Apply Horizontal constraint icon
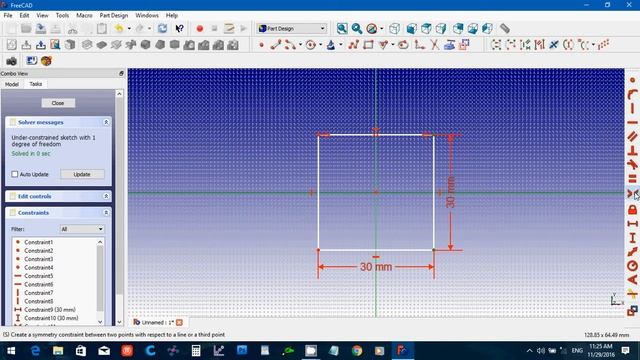640x360 pixels. click(x=632, y=122)
